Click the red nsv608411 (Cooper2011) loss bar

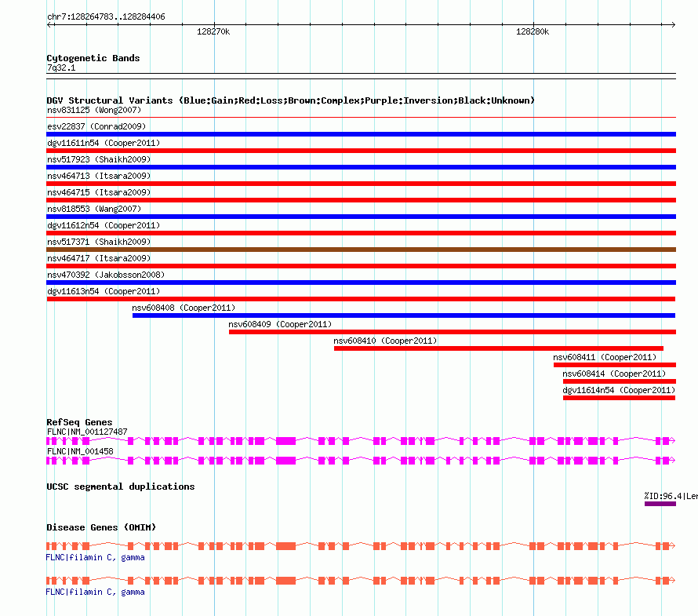coord(615,365)
